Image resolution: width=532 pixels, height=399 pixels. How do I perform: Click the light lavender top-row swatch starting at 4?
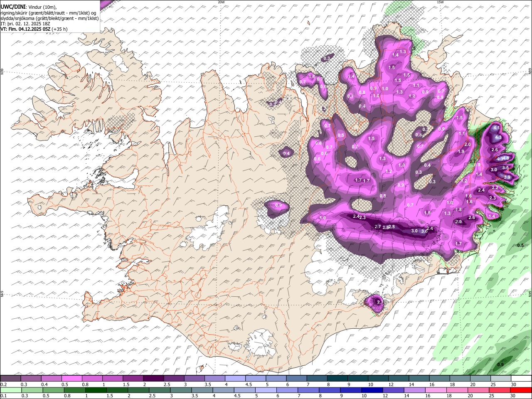coord(235,378)
